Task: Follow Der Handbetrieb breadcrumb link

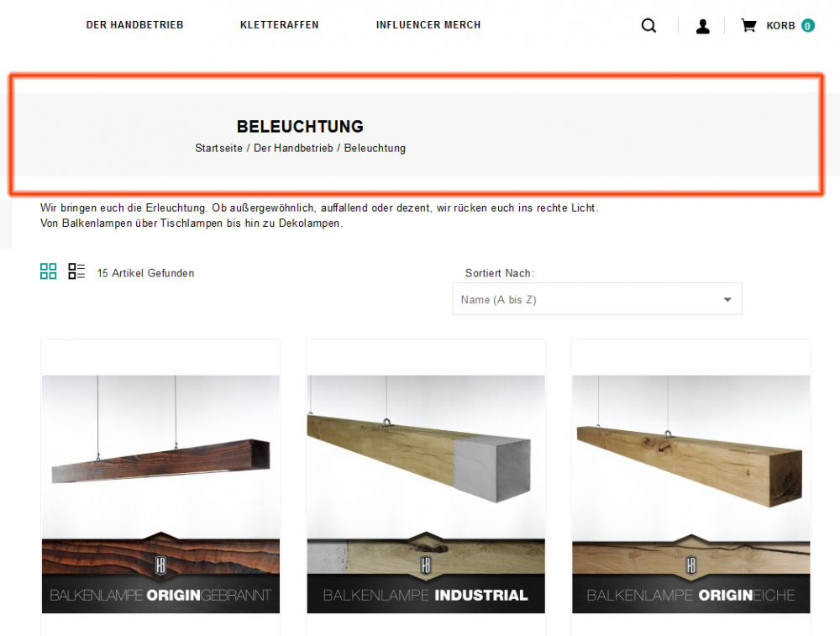Action: pyautogui.click(x=293, y=149)
